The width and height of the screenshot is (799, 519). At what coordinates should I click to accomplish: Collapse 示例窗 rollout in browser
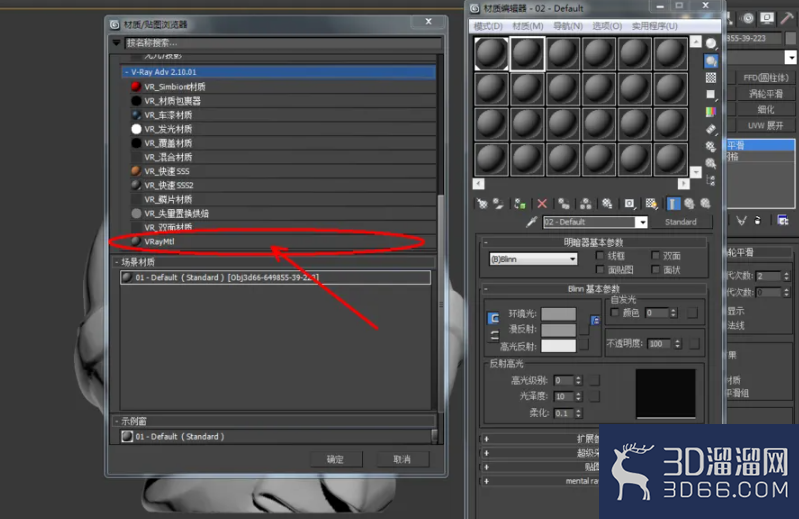pos(117,421)
